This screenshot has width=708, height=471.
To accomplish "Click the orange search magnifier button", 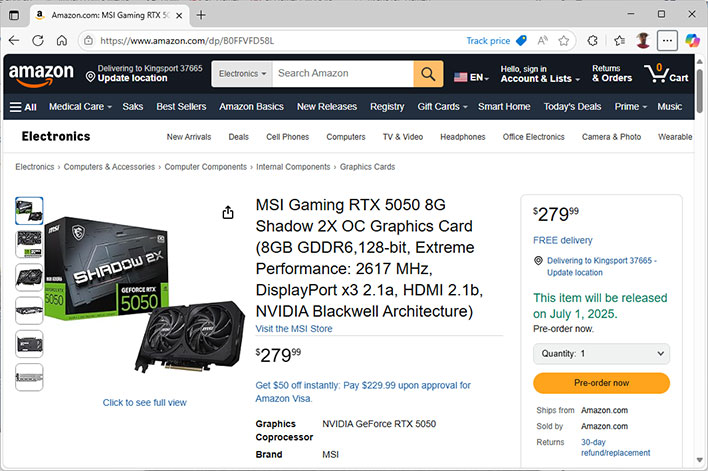I will point(428,74).
